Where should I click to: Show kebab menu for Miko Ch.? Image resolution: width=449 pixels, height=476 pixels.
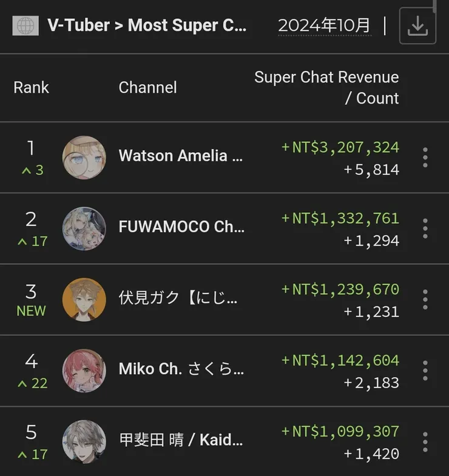(425, 370)
